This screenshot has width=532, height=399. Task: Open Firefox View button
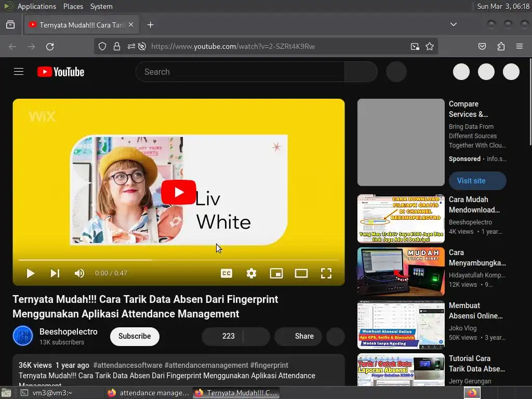(10, 25)
